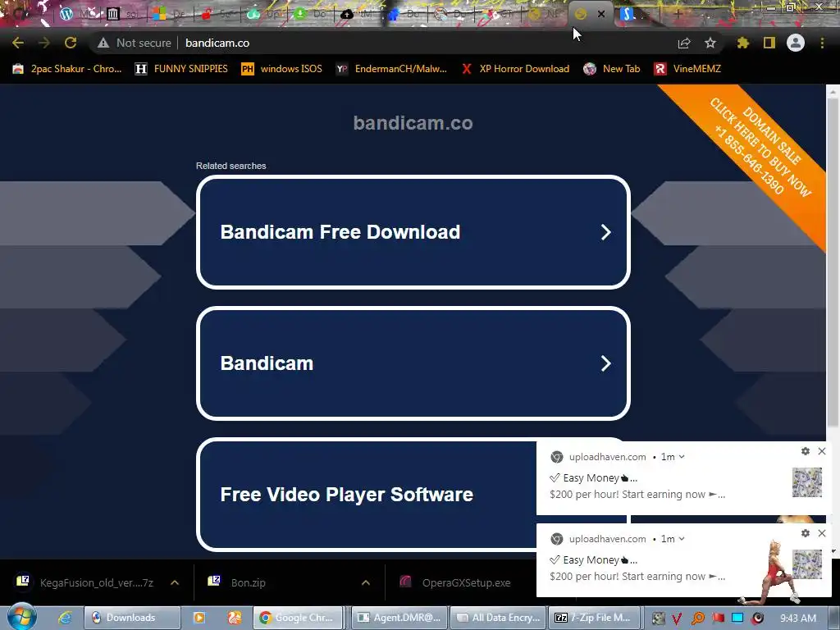The image size is (840, 630).
Task: Close the active bandicam.co tab
Action: coord(601,14)
